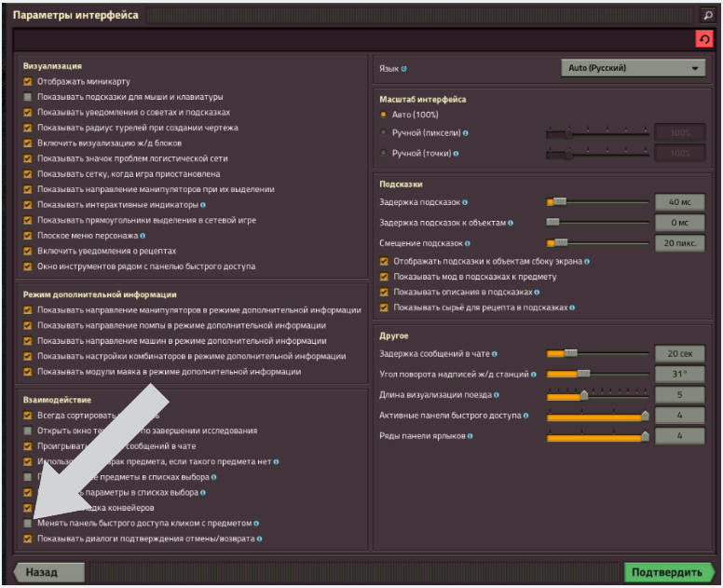The image size is (723, 588).
Task: Click the 0 мс value field
Action: tap(679, 223)
